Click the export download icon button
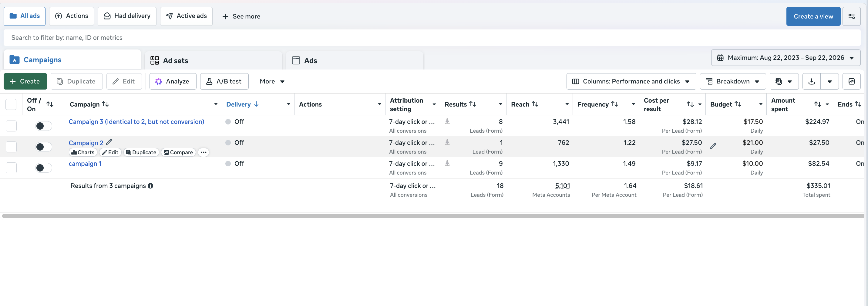Screen dimensions: 868x306 coord(811,81)
